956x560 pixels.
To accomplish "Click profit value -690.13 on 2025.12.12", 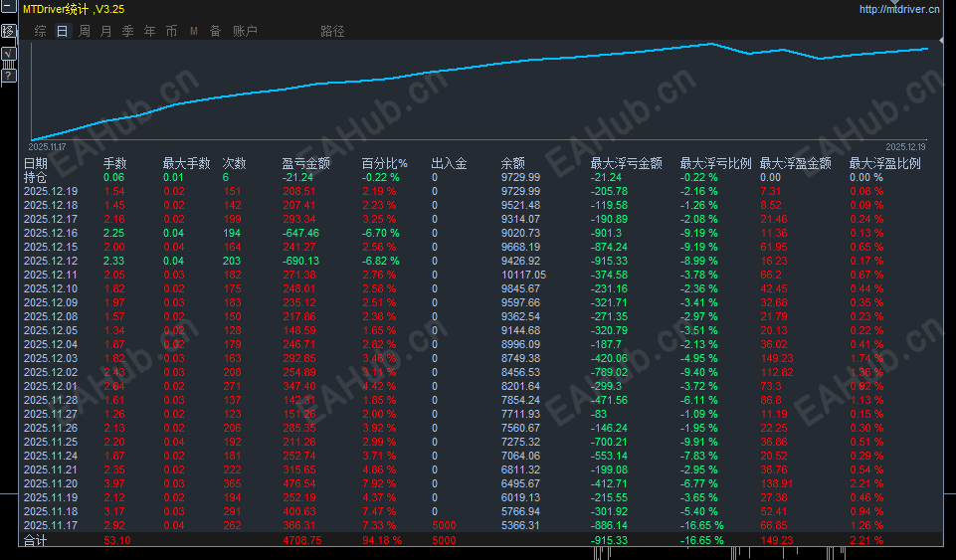I will point(301,261).
